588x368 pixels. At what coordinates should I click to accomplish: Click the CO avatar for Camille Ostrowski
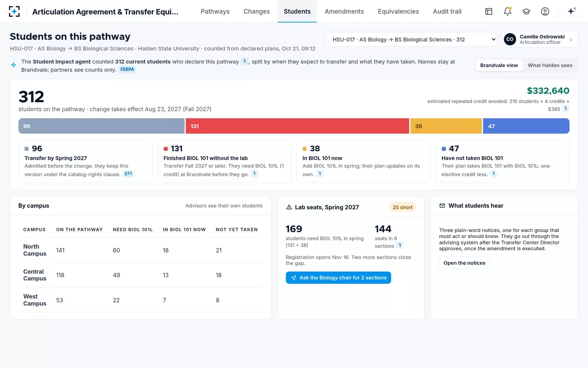click(x=510, y=39)
